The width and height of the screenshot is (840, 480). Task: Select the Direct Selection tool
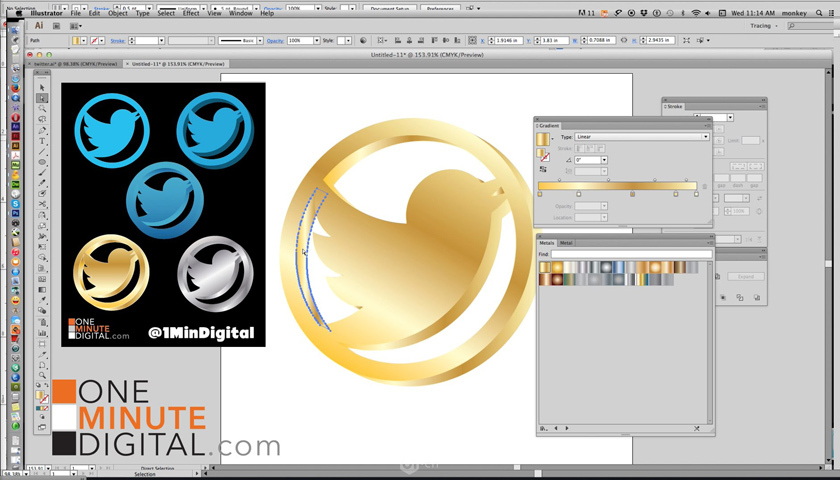pyautogui.click(x=42, y=99)
